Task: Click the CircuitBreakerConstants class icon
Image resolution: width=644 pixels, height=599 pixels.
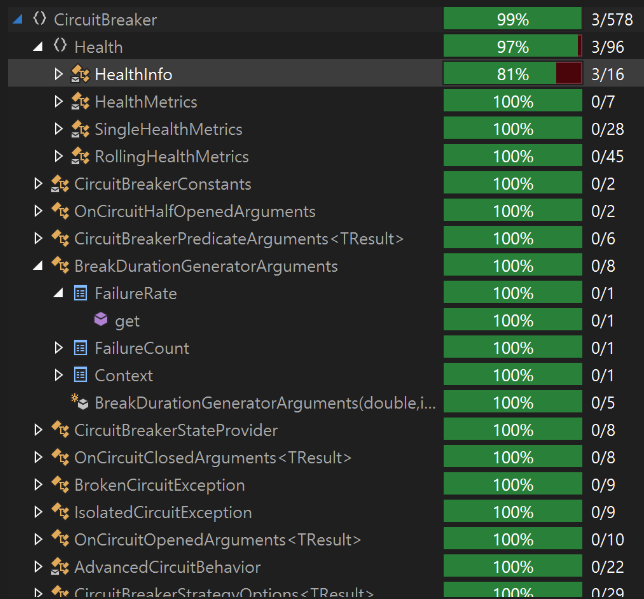Action: coord(60,184)
